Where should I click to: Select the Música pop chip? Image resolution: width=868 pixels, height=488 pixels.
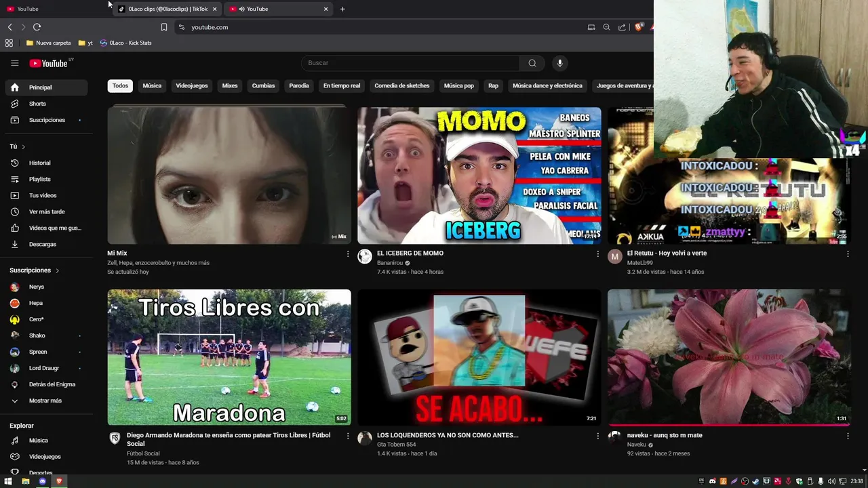coord(458,86)
